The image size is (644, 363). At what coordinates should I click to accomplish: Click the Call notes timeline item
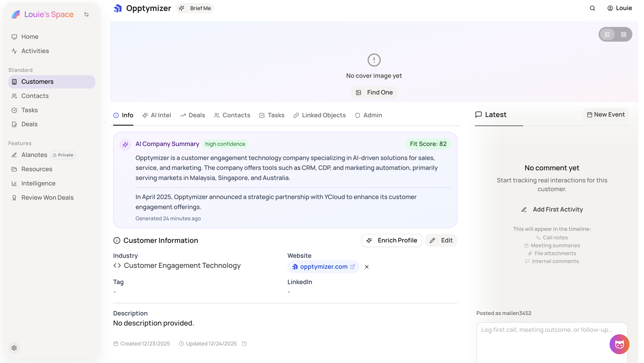coord(552,237)
